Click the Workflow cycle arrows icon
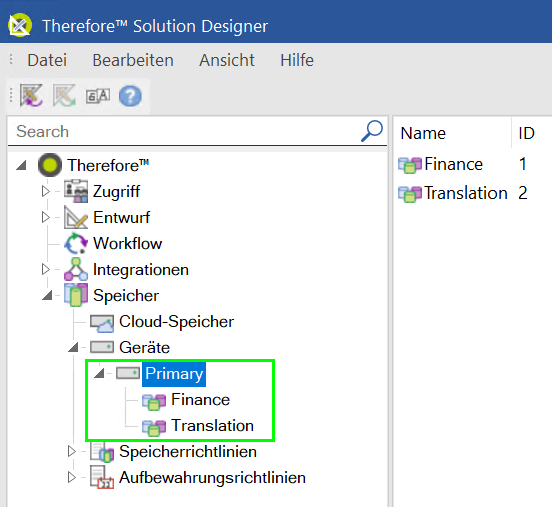Screen dimensions: 552x507 point(76,243)
